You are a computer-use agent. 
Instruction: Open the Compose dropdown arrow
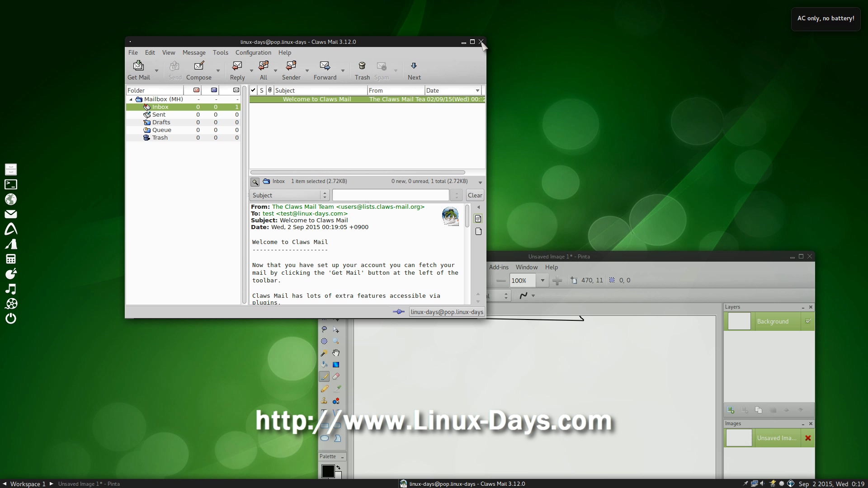(218, 71)
